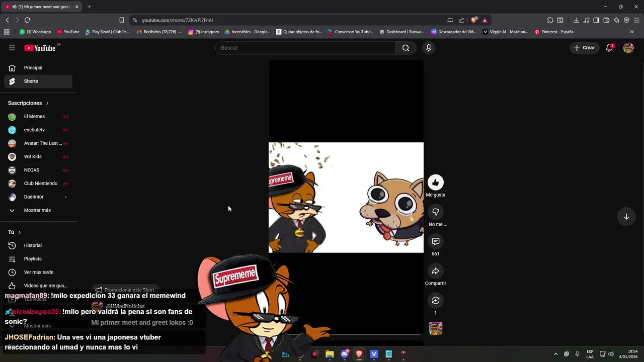
Task: Open the bookmarks apps grid icon
Action: tap(7, 32)
